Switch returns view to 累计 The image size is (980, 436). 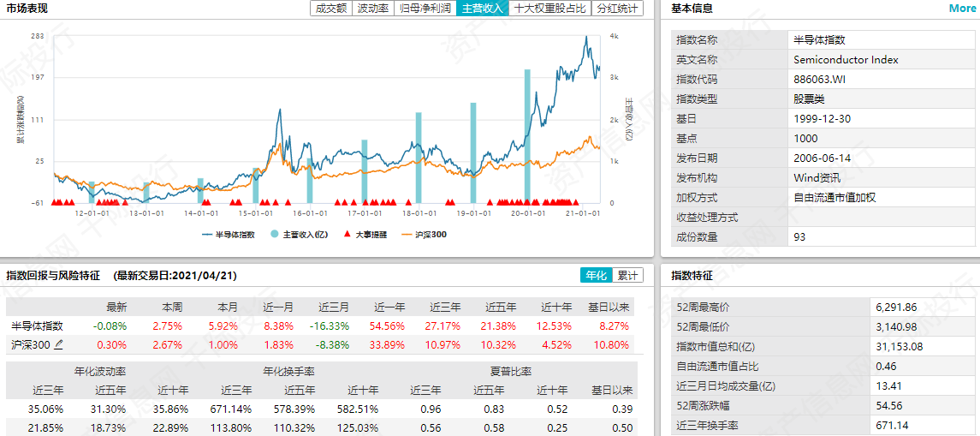pyautogui.click(x=627, y=275)
